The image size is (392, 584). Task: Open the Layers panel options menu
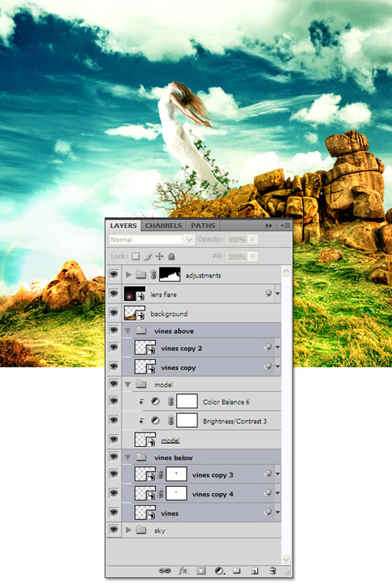[x=285, y=226]
